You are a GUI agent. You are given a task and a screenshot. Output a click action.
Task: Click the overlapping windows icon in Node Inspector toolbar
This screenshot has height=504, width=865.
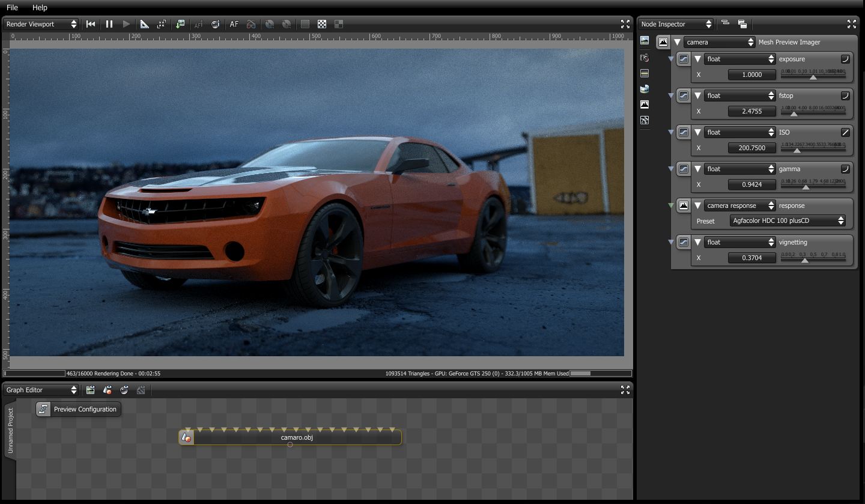point(742,24)
